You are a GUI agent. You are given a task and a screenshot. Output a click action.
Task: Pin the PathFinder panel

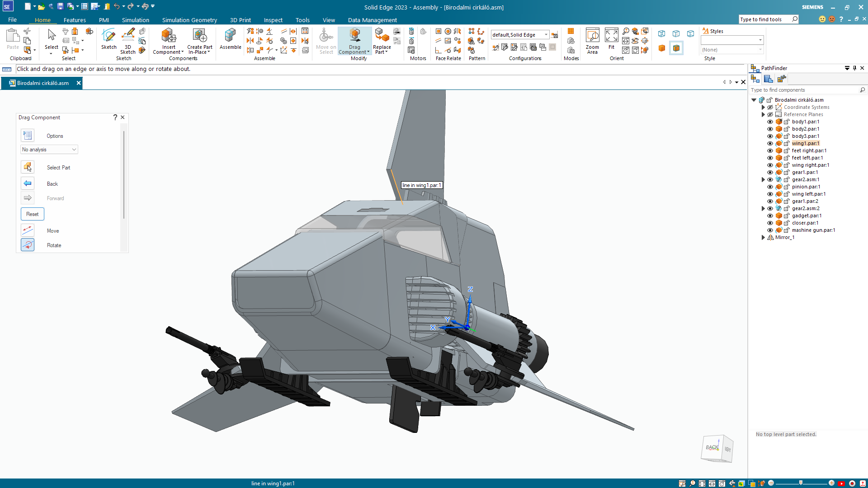click(854, 68)
